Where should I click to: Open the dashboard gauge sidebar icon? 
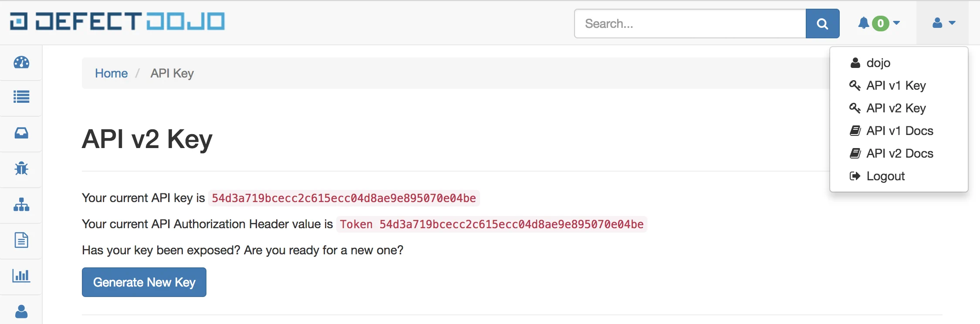pyautogui.click(x=21, y=63)
